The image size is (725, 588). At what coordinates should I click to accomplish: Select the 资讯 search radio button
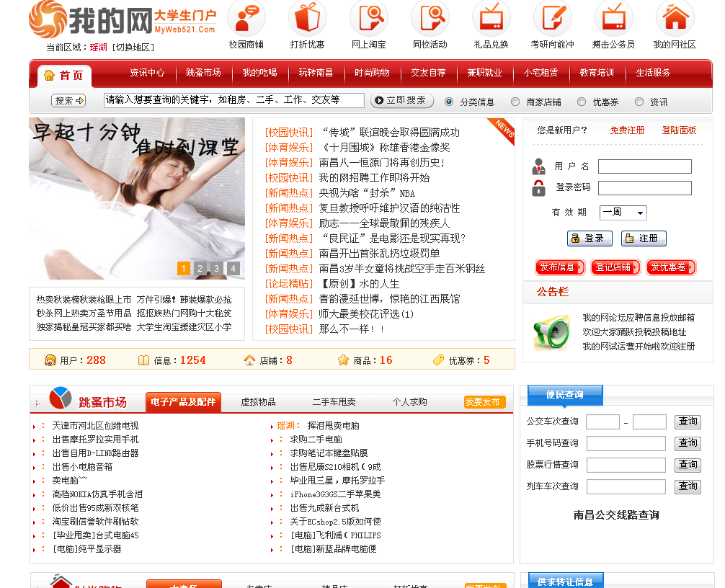(639, 102)
